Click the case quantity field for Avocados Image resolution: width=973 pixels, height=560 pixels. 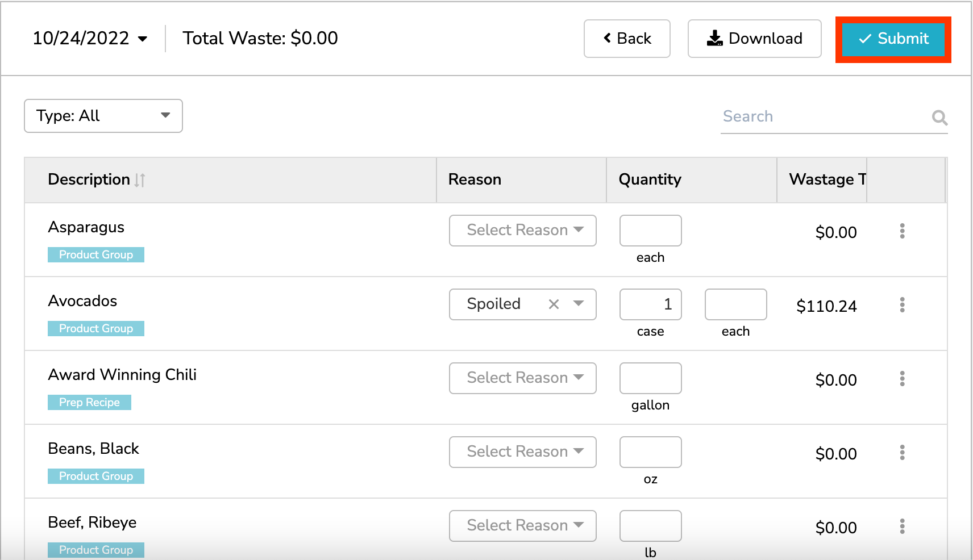point(650,304)
